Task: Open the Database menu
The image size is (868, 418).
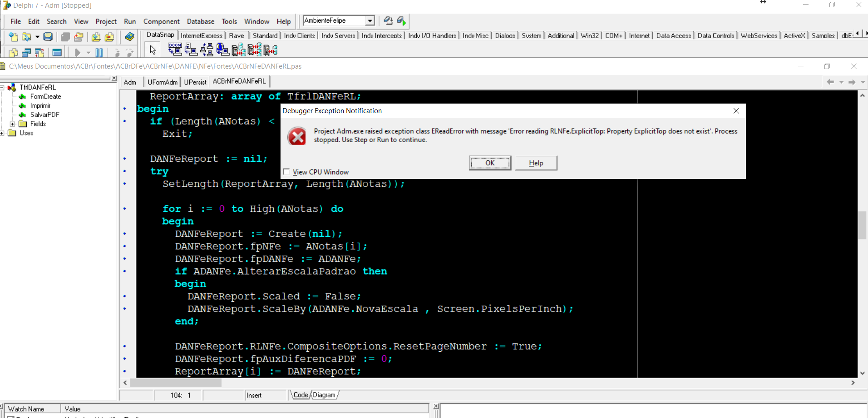Action: tap(201, 21)
